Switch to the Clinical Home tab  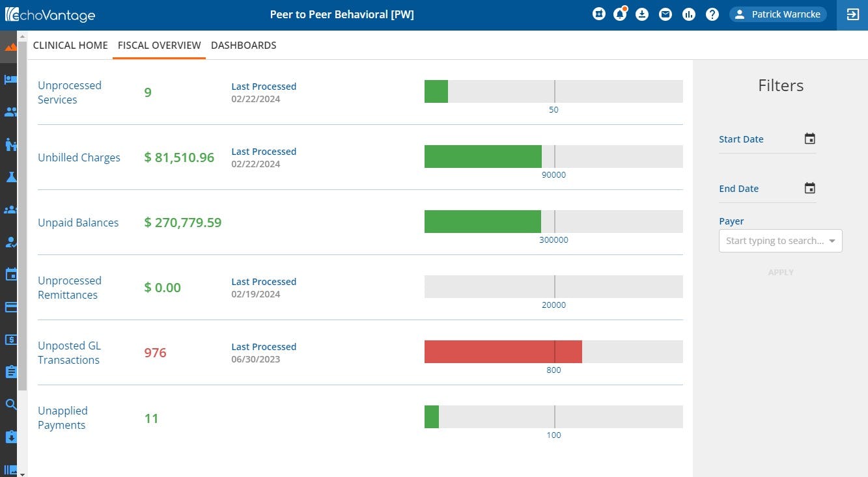click(70, 45)
